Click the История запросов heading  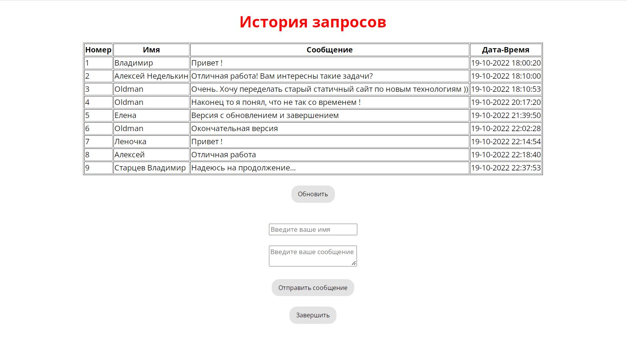coord(313,22)
